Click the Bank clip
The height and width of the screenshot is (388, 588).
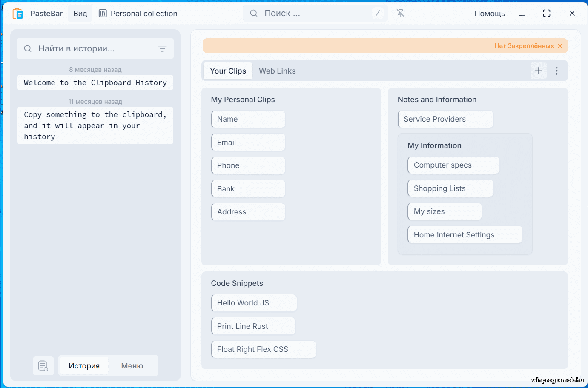point(248,189)
